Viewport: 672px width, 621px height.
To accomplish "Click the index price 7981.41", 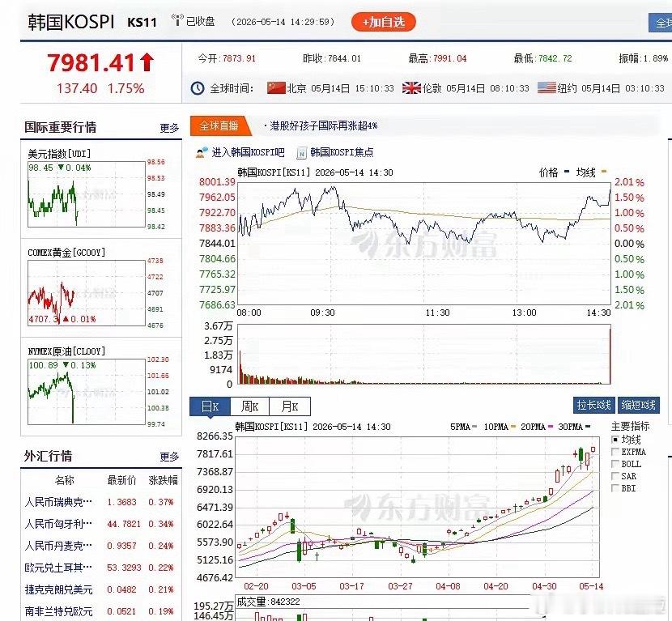I will 91,62.
